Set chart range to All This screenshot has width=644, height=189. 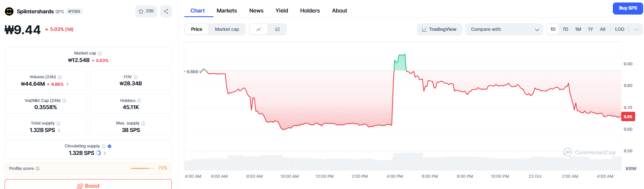(602, 29)
